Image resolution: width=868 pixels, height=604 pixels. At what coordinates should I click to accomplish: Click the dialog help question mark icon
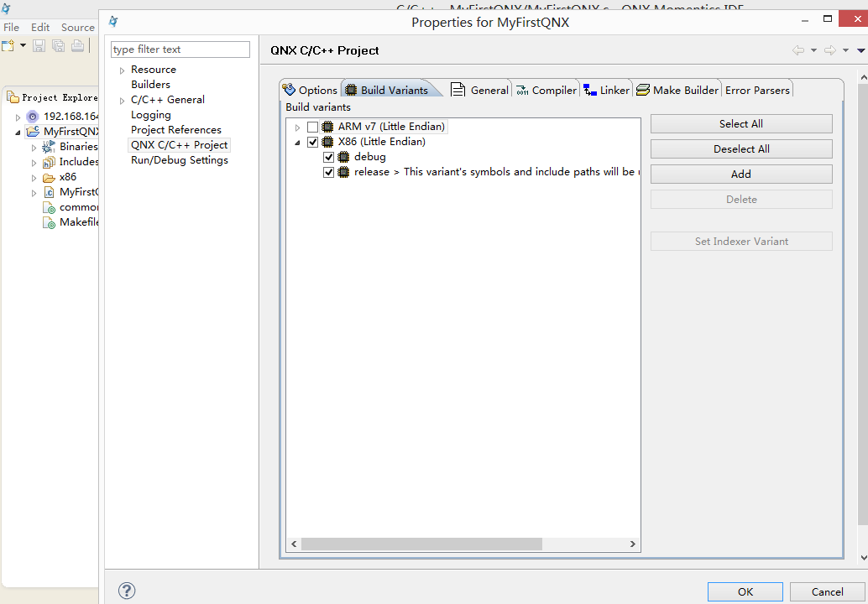(x=127, y=591)
